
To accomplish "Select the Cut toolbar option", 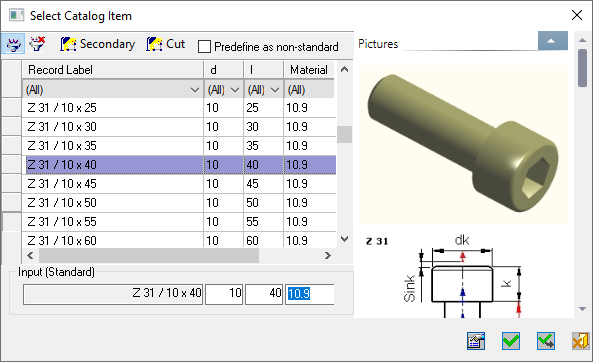I will tap(166, 44).
